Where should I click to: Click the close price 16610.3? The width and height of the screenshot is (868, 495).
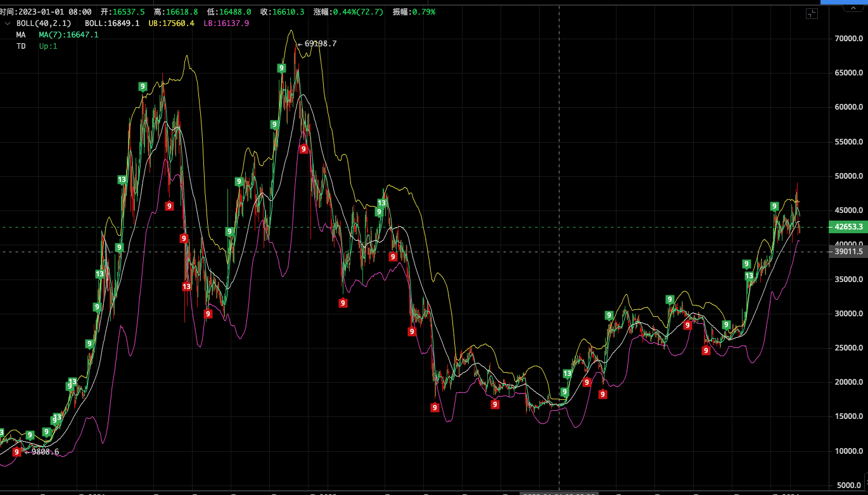pyautogui.click(x=288, y=12)
